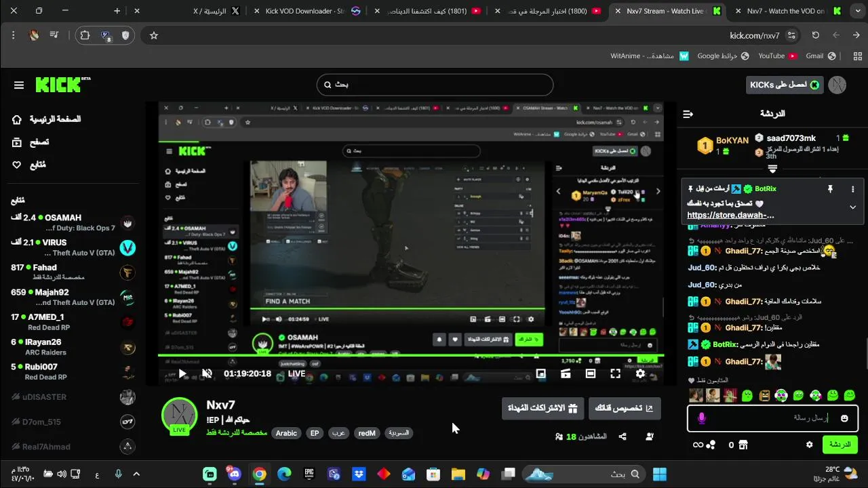The width and height of the screenshot is (868, 488).
Task: Open Majah92 channel in sidebar
Action: (73, 298)
